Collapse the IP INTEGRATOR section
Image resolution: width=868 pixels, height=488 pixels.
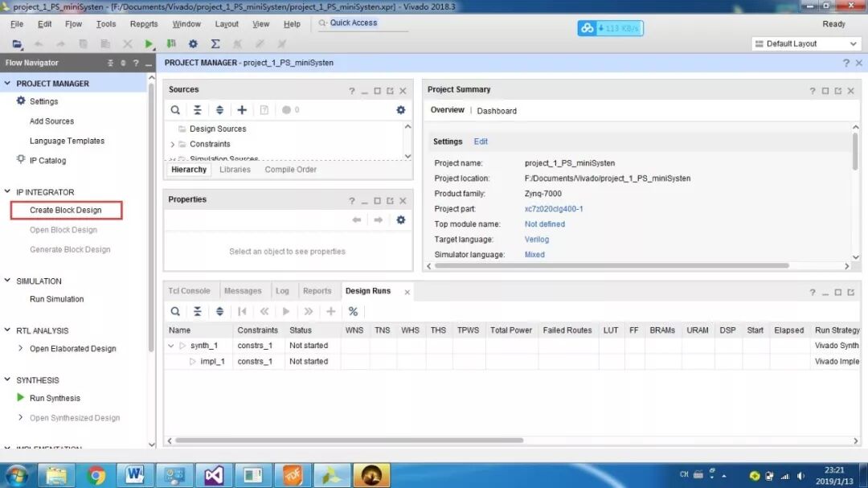7,191
